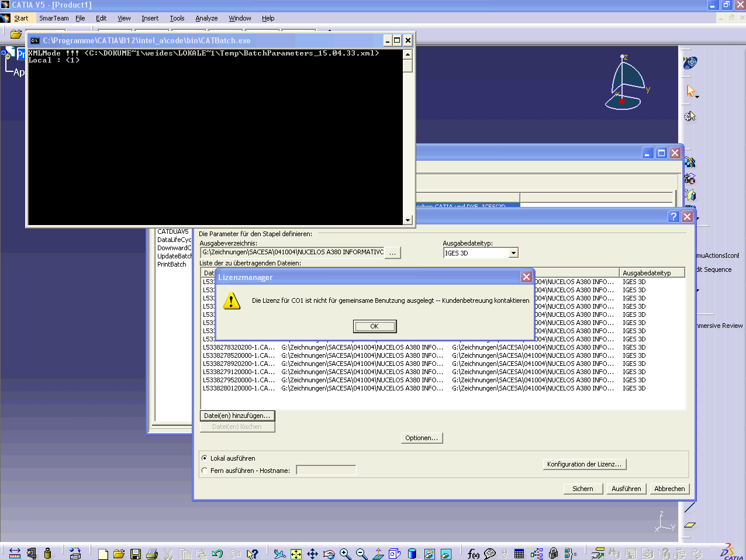Select Fern ausführen - Hostname radio button

tap(204, 471)
